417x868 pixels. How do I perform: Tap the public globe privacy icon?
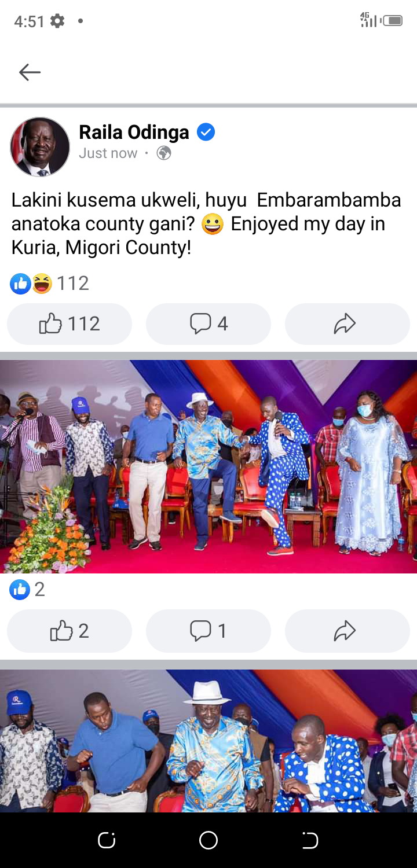click(164, 153)
